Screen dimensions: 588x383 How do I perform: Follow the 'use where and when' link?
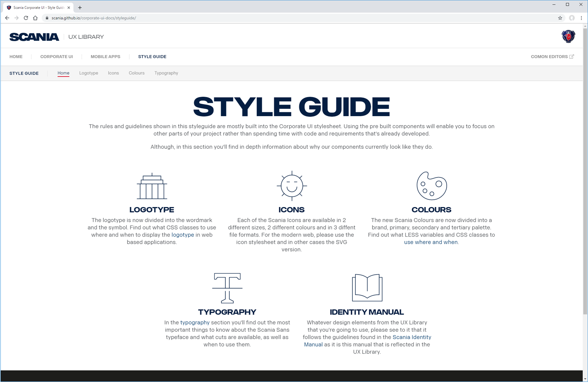click(x=431, y=242)
